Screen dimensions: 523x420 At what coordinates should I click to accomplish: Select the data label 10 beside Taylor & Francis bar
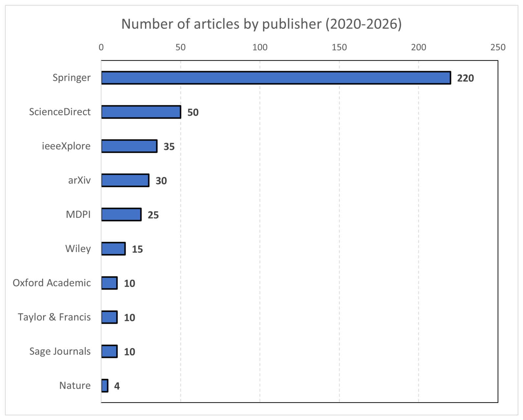click(x=130, y=317)
